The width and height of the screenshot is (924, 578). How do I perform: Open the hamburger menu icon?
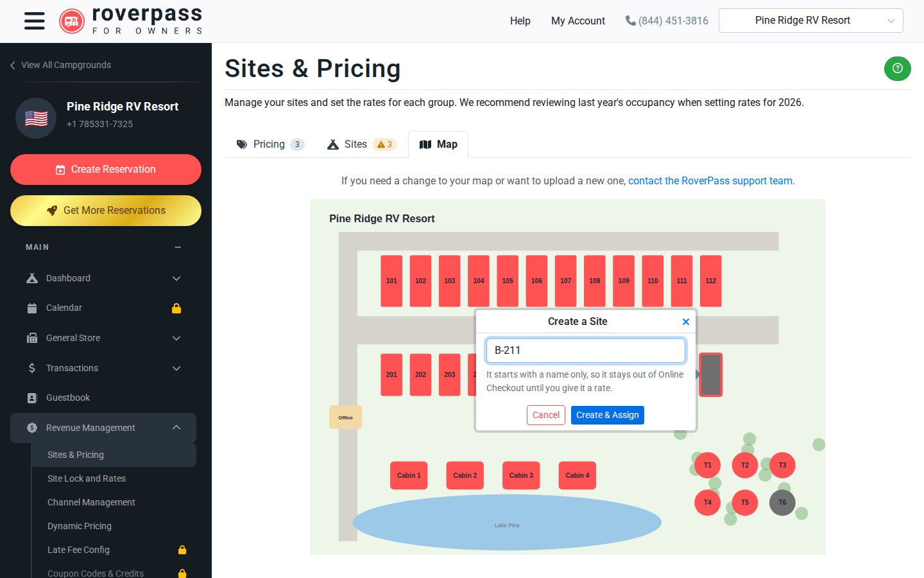click(35, 21)
